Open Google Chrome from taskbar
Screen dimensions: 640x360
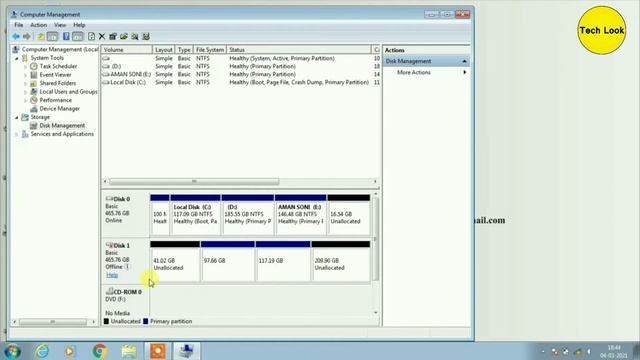tap(100, 351)
